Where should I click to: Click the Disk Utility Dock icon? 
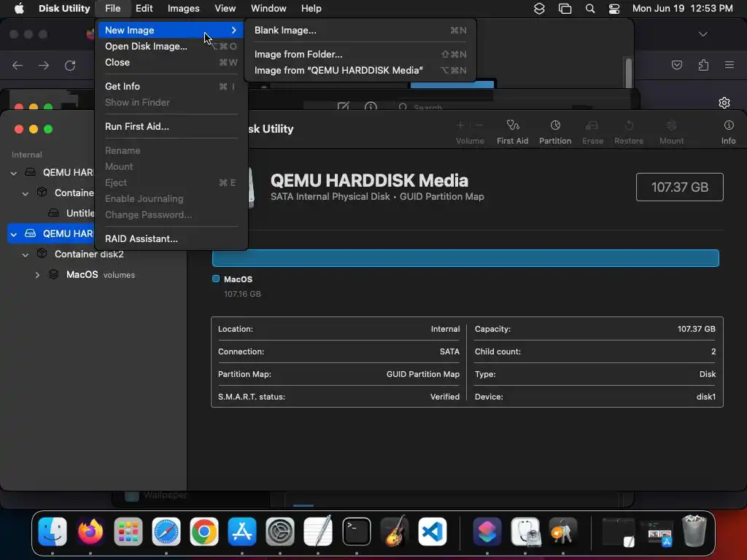tap(525, 531)
